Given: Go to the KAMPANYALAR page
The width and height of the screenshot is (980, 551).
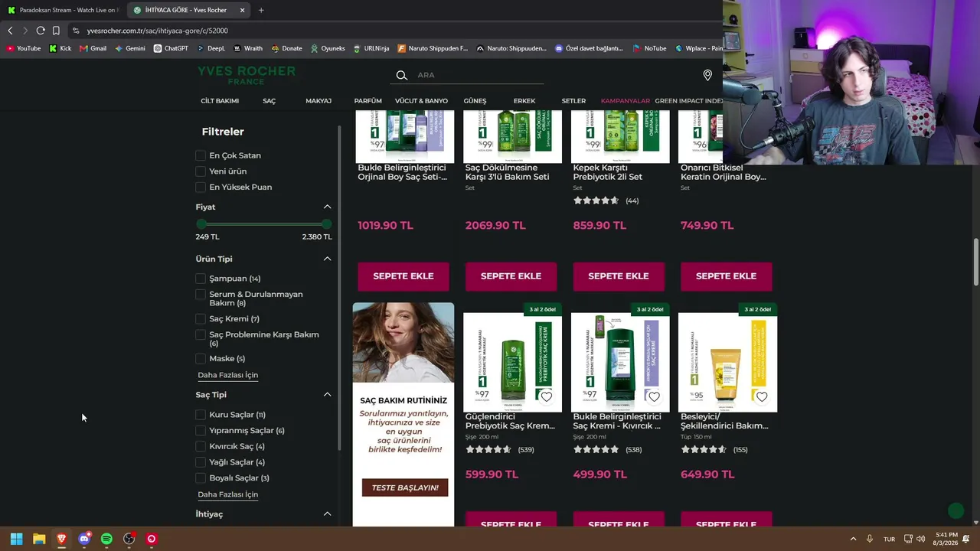Looking at the screenshot, I should [x=626, y=101].
